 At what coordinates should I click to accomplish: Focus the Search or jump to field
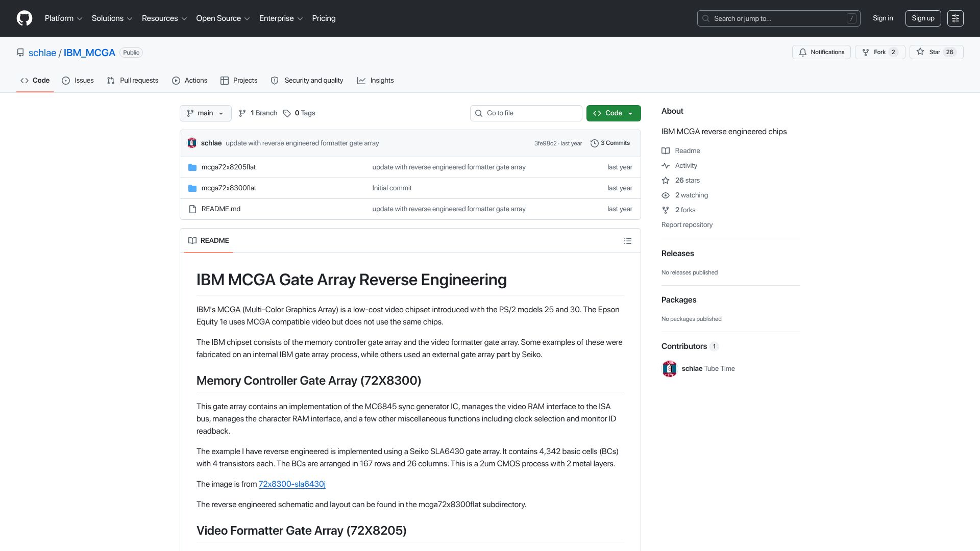click(778, 18)
